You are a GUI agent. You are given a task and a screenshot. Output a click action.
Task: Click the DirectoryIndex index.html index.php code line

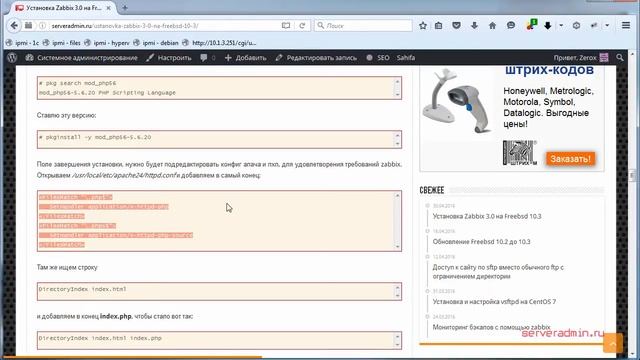[x=100, y=338]
